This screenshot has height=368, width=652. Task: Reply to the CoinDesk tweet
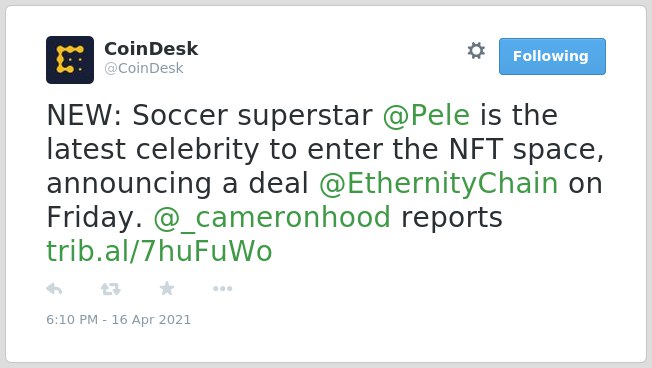click(x=54, y=289)
